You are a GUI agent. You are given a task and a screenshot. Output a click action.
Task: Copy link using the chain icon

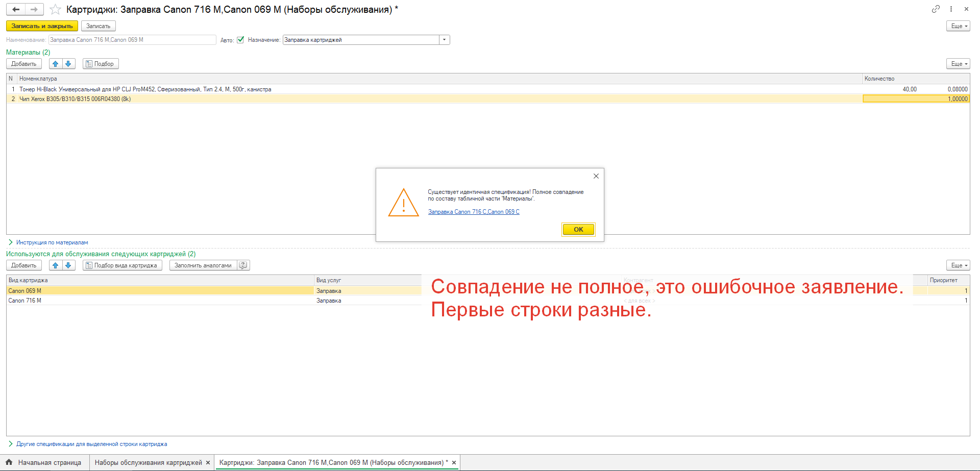coord(935,9)
